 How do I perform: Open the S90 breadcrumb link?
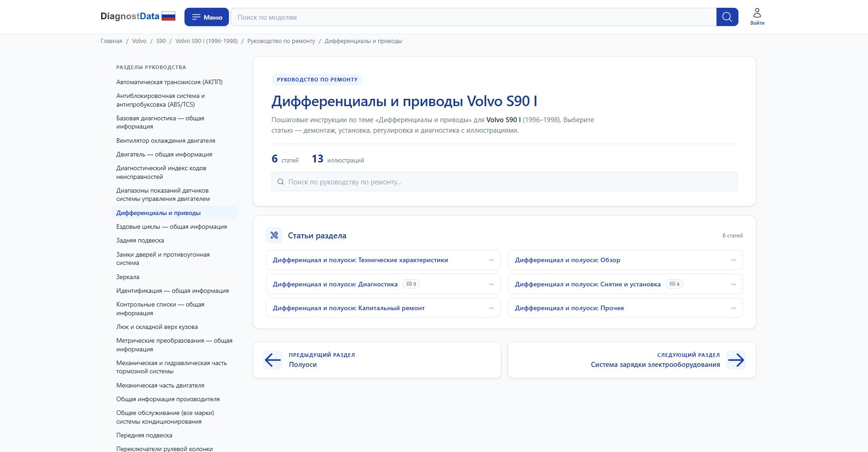161,41
